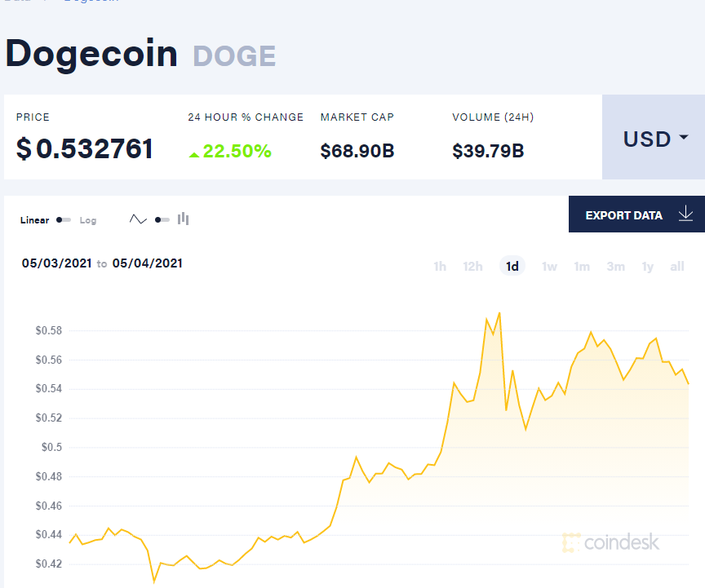
Task: Select the 'all' time range
Action: point(677,267)
